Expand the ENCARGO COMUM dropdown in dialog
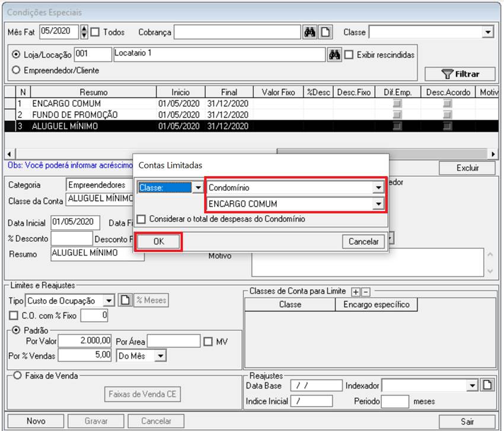This screenshot has height=431, width=504. 378,204
